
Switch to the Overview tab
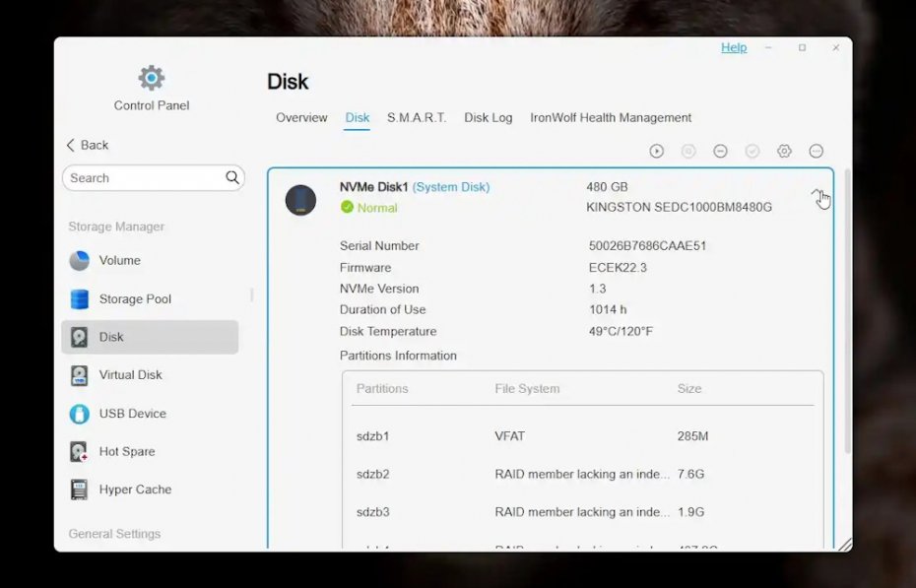[x=301, y=118]
